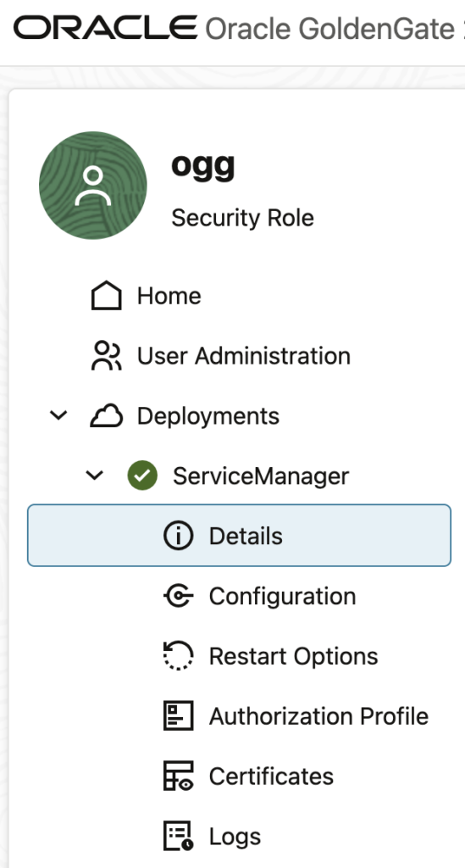Click the ogg username text

[x=203, y=166]
